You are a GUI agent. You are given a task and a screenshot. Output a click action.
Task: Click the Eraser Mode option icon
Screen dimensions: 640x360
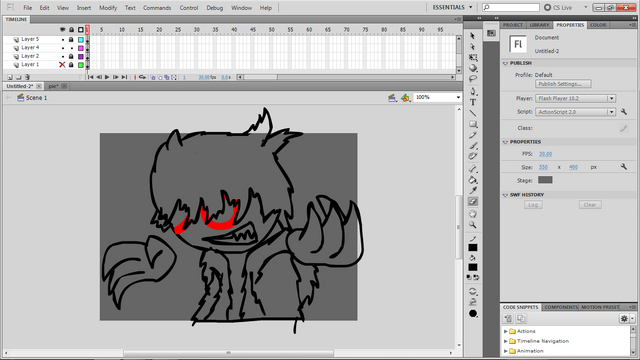(473, 291)
